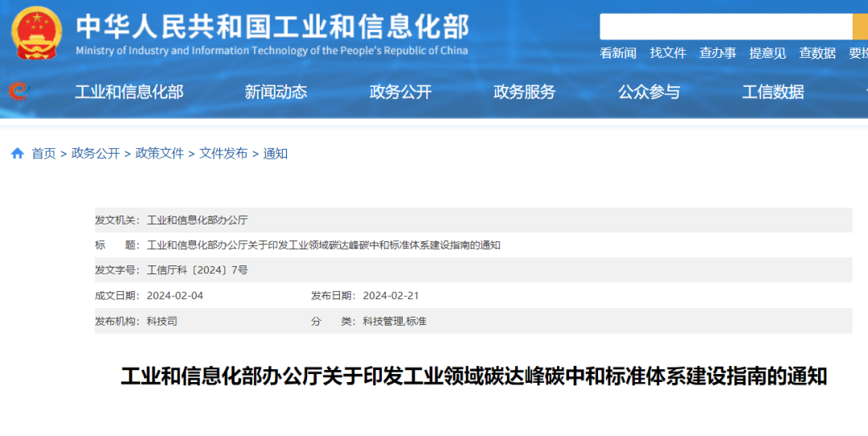Open 看新闻 search category
This screenshot has height=436, width=868.
pos(618,53)
